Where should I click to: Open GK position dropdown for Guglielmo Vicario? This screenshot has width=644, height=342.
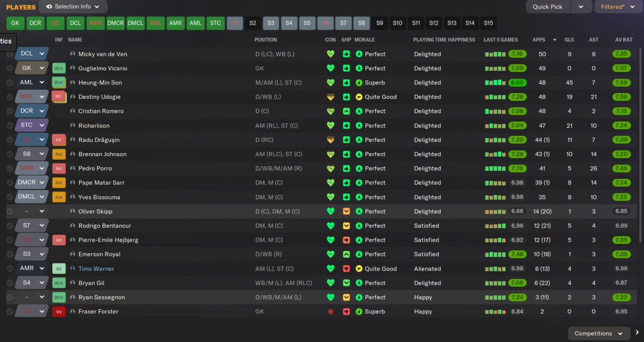(32, 68)
